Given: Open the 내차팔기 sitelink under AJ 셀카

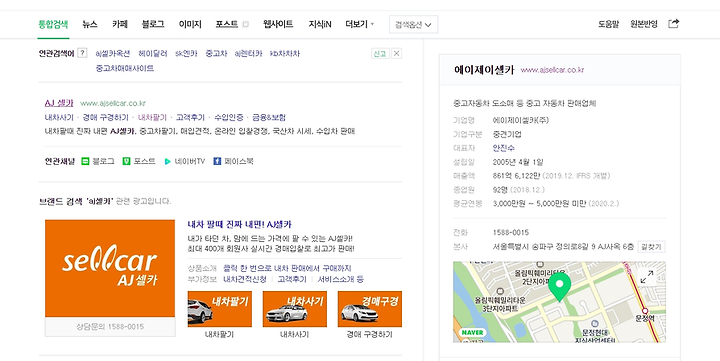Looking at the screenshot, I should pos(152,118).
